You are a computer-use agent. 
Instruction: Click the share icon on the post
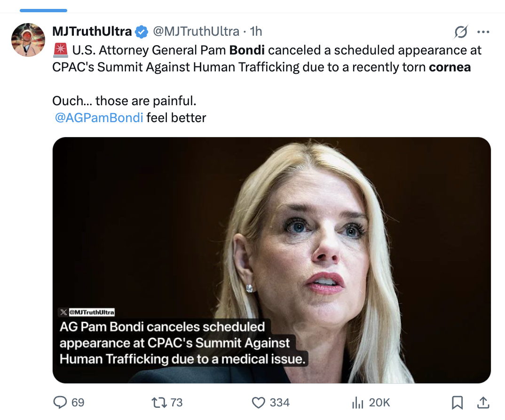483,403
